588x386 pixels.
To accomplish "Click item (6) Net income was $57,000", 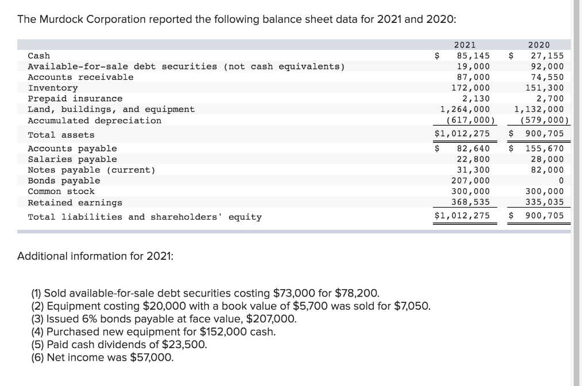I will click(103, 357).
